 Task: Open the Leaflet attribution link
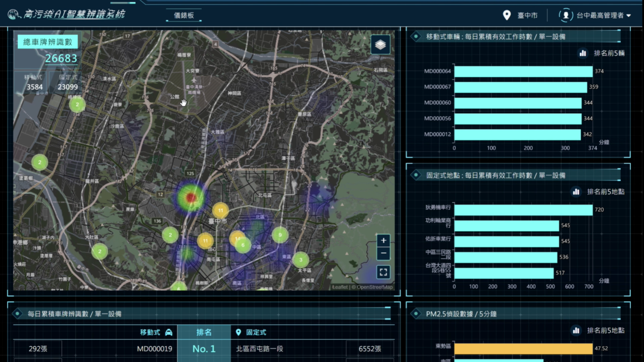(x=340, y=287)
